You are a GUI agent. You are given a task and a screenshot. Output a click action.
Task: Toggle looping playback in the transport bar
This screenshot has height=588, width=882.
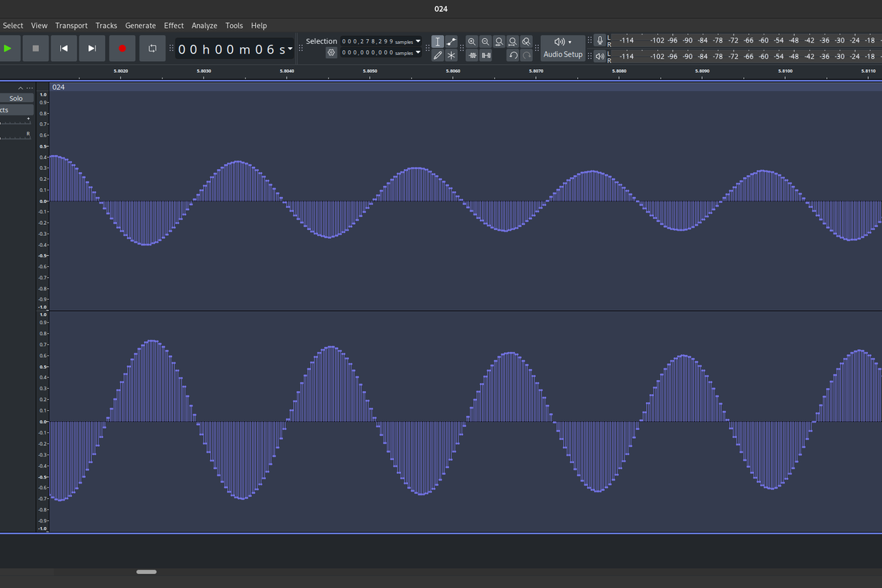[x=151, y=48]
